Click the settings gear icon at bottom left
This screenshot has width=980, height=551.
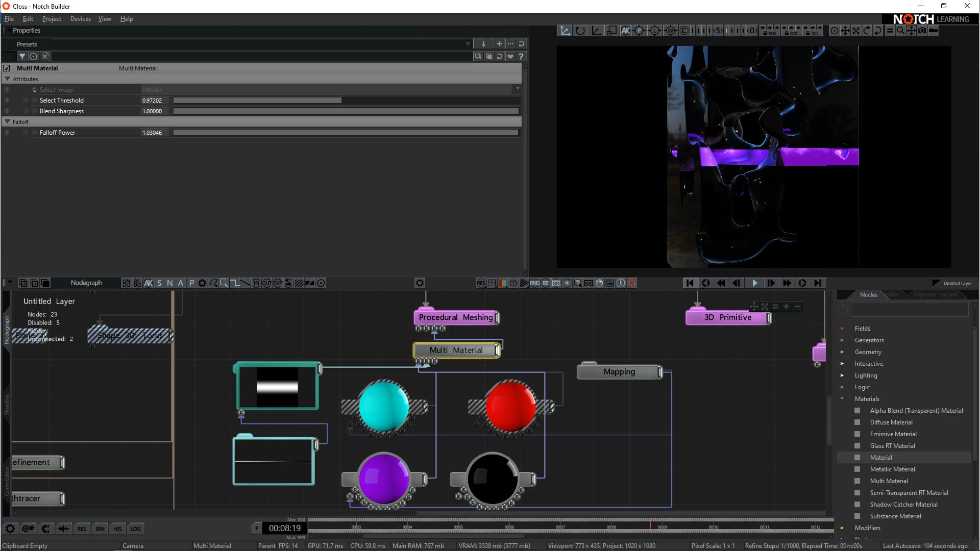10,529
